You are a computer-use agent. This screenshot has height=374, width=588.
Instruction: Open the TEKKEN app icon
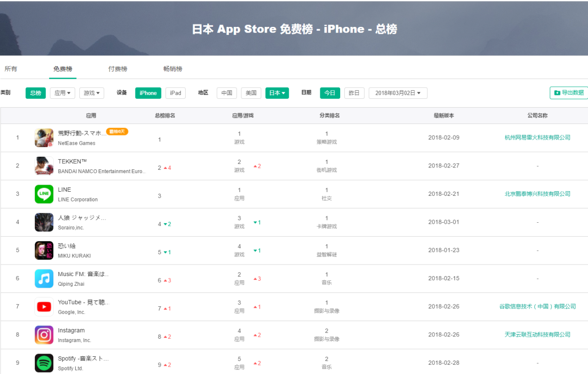pyautogui.click(x=44, y=166)
